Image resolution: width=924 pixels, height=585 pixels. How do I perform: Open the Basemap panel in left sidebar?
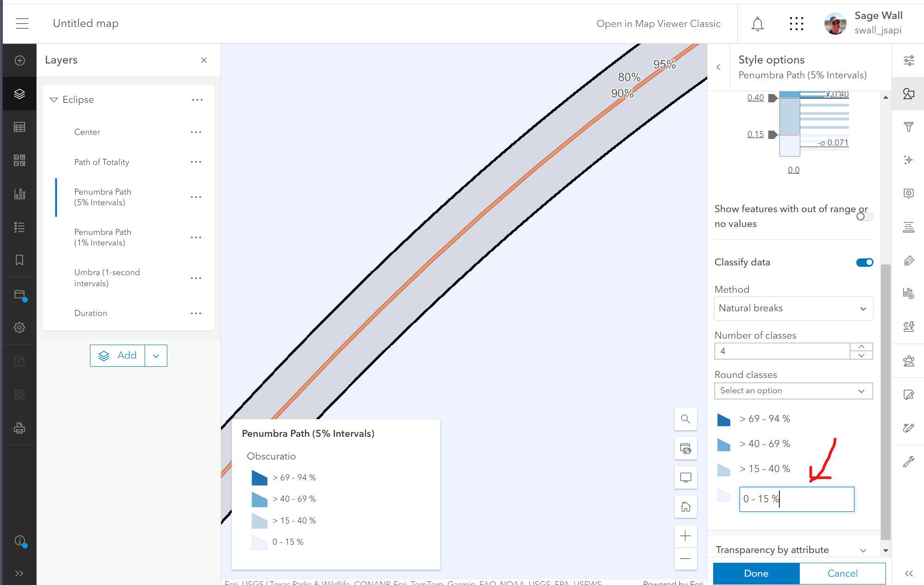coord(19,161)
